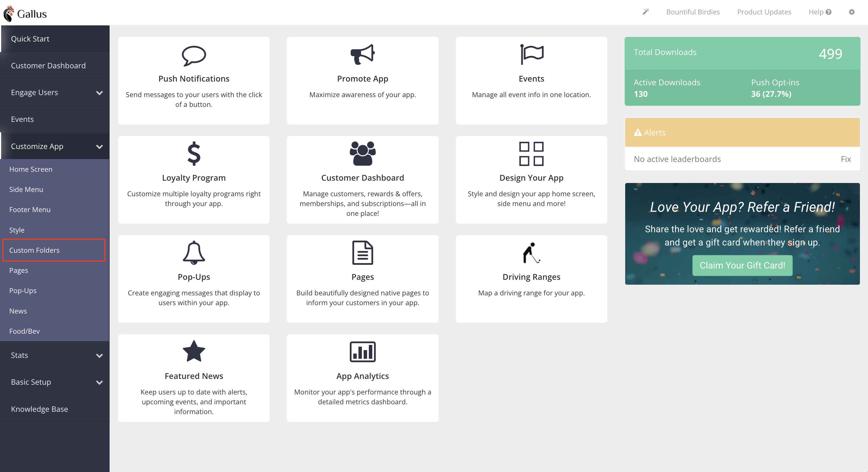Open Events in sidebar menu
This screenshot has width=868, height=472.
(x=55, y=119)
